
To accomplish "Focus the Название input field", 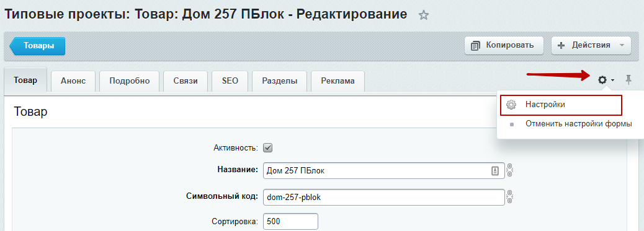I will point(383,171).
